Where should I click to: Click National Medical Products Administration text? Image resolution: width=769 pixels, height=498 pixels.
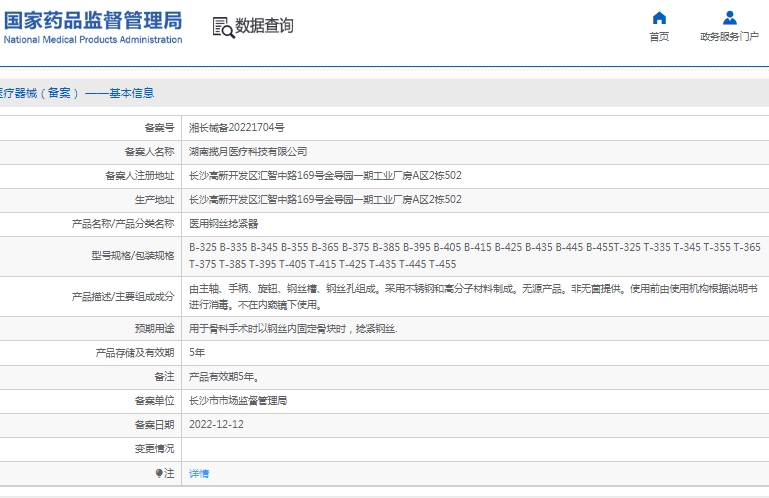pyautogui.click(x=93, y=40)
